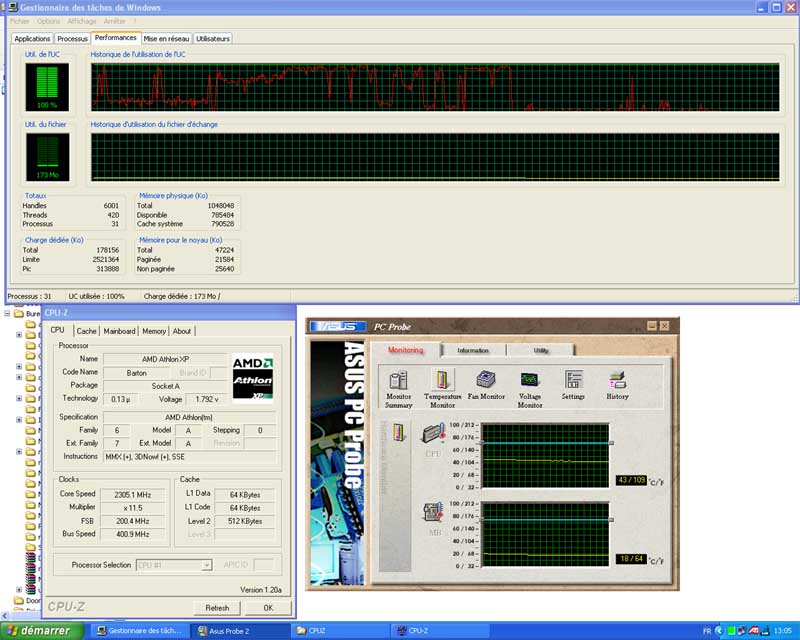Open the Affichage menu

tap(82, 21)
